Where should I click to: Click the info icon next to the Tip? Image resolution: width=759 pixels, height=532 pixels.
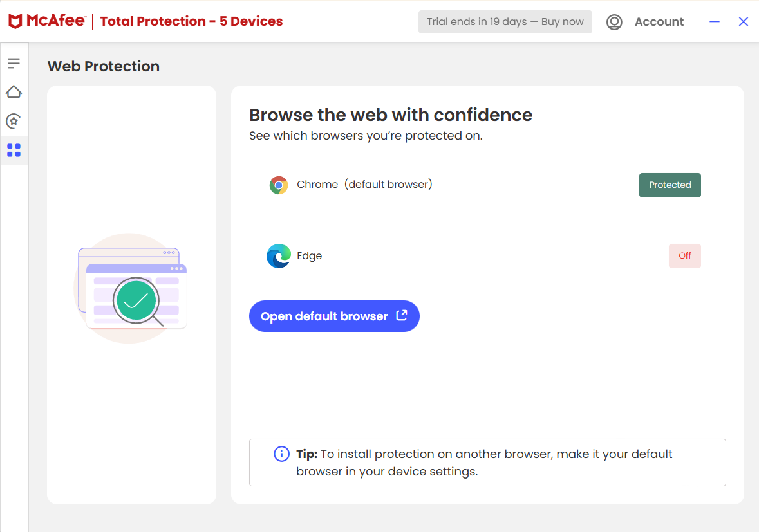coord(281,454)
